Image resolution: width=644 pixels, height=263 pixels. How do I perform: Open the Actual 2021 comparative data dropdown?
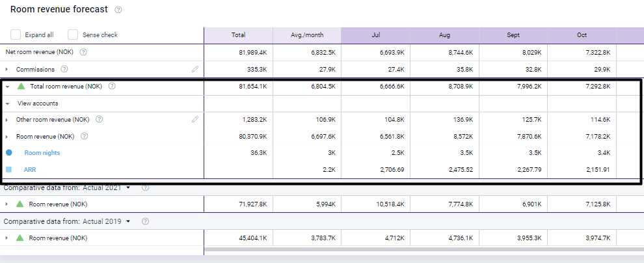click(128, 187)
